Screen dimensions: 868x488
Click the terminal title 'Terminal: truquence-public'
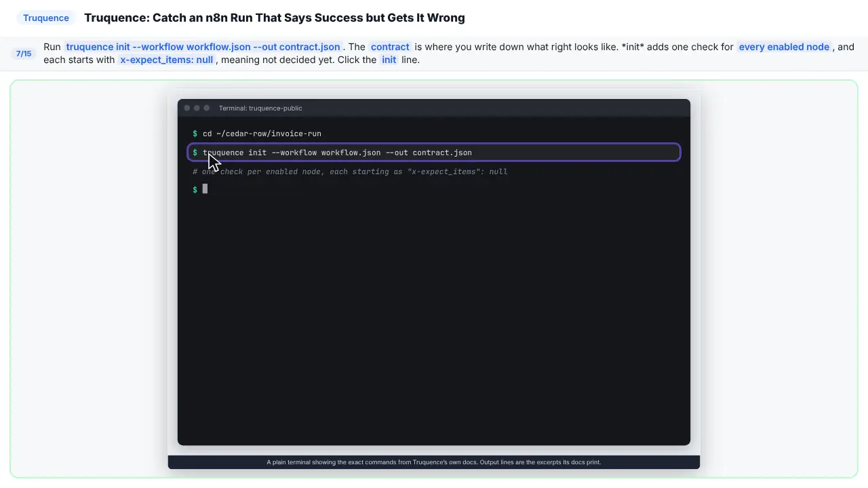(x=260, y=108)
